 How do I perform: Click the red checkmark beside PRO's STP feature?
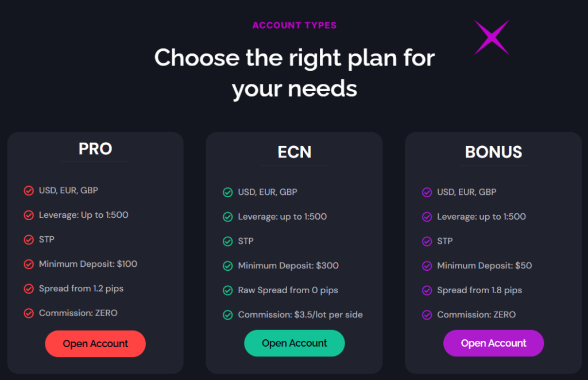click(28, 240)
